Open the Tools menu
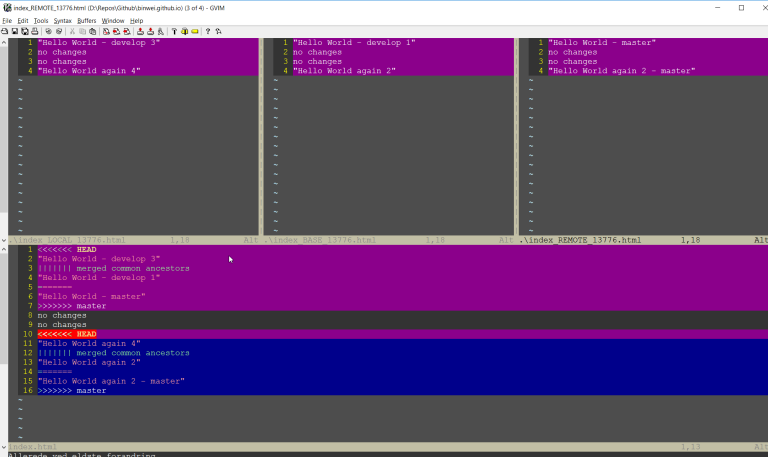Image resolution: width=768 pixels, height=457 pixels. [40, 20]
